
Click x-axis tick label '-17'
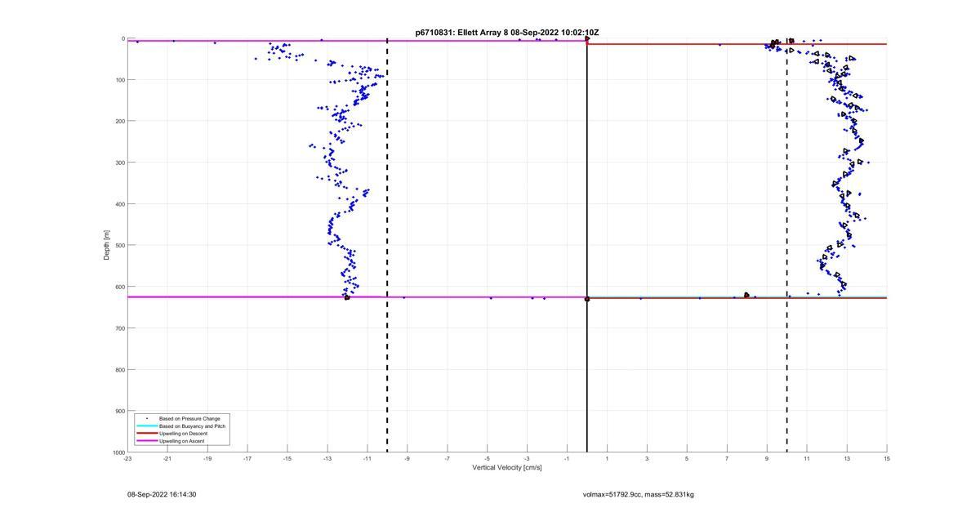click(x=247, y=458)
